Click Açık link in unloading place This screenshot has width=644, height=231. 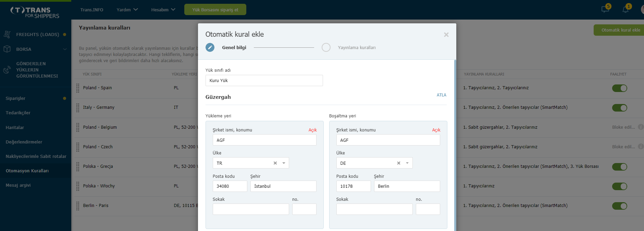436,130
